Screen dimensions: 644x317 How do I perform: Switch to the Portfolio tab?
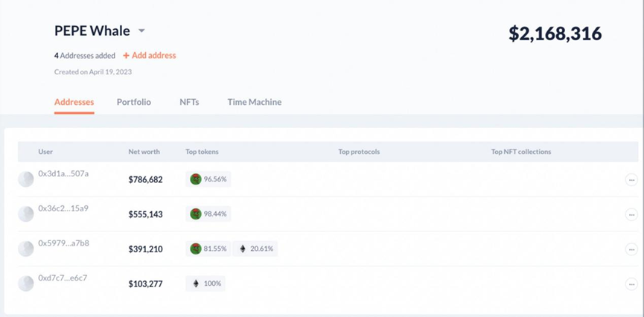tap(134, 102)
